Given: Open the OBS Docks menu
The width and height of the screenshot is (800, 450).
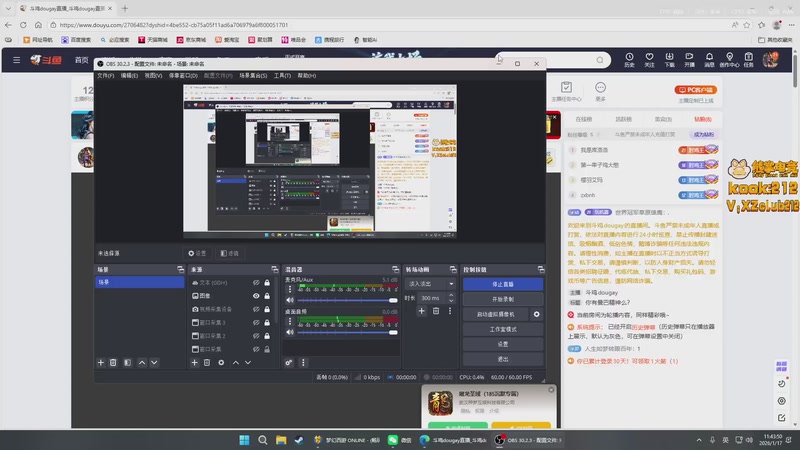Looking at the screenshot, I should click(x=183, y=76).
